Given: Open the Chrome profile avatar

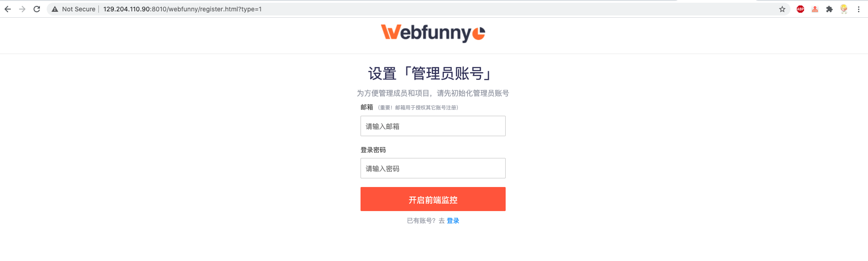Looking at the screenshot, I should [x=844, y=9].
